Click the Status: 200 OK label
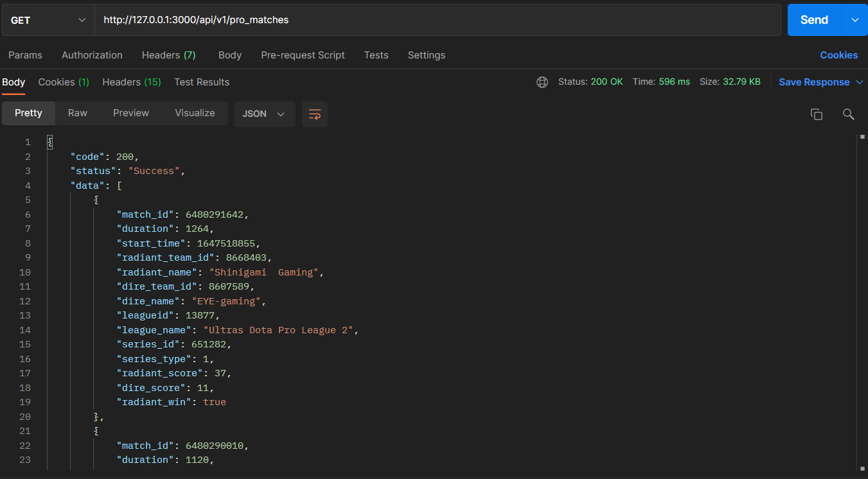 590,82
